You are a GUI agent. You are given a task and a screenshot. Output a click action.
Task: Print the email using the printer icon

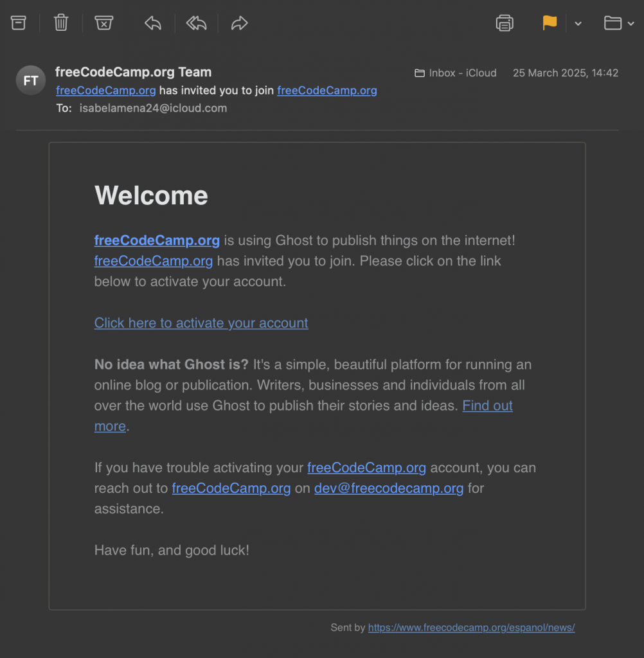pos(505,23)
